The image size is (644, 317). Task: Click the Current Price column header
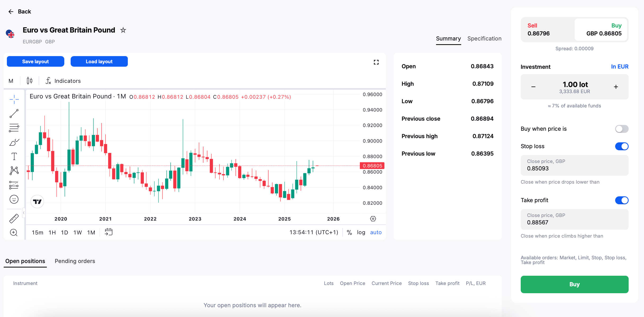387,283
